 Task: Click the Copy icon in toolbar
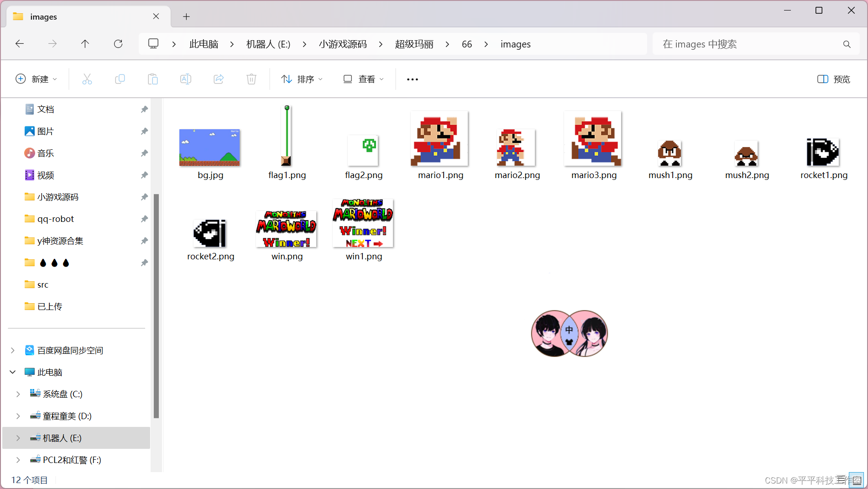point(120,79)
